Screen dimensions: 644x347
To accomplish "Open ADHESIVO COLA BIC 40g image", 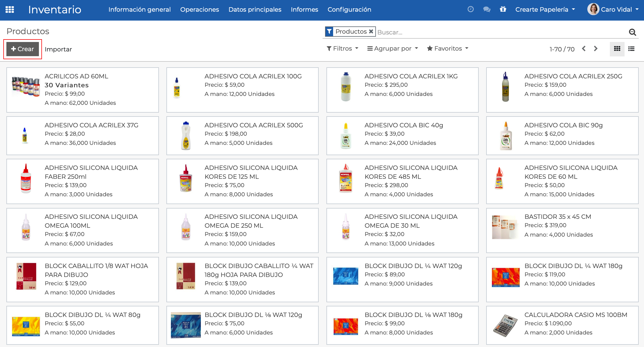I will pos(346,135).
